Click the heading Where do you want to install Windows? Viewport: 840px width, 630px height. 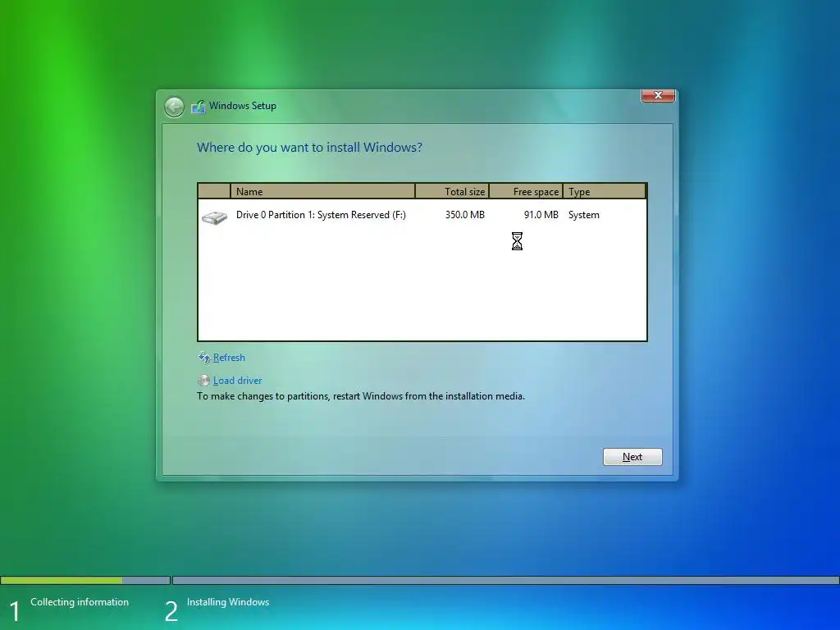(309, 148)
